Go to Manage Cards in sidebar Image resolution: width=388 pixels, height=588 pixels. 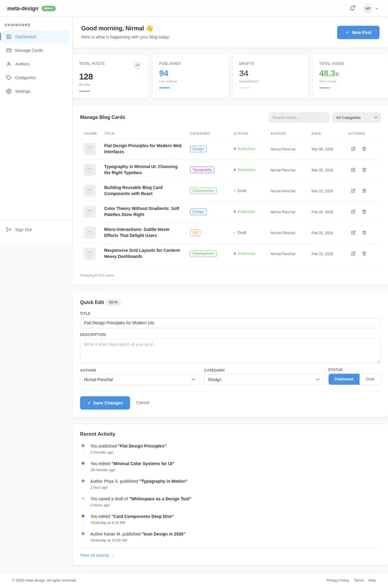tap(28, 50)
